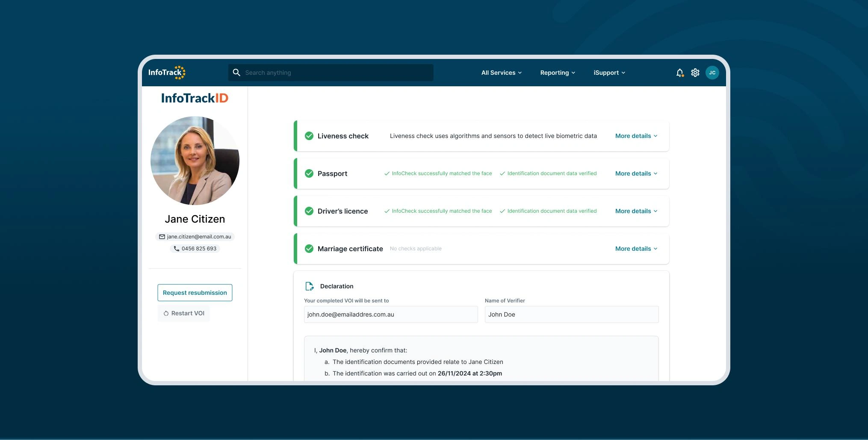Click the Marriage certificate title
The height and width of the screenshot is (440, 868).
coord(350,249)
